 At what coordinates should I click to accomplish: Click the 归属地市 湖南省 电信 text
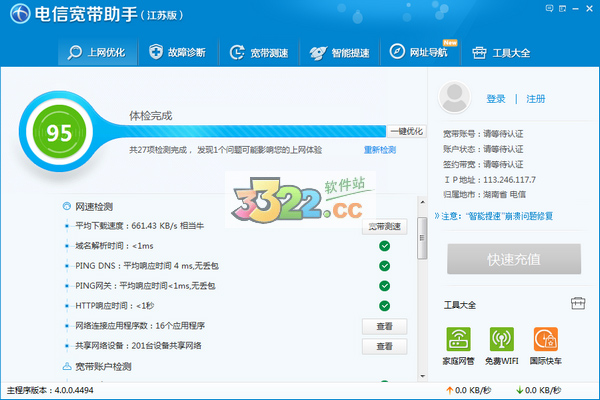coord(484,194)
